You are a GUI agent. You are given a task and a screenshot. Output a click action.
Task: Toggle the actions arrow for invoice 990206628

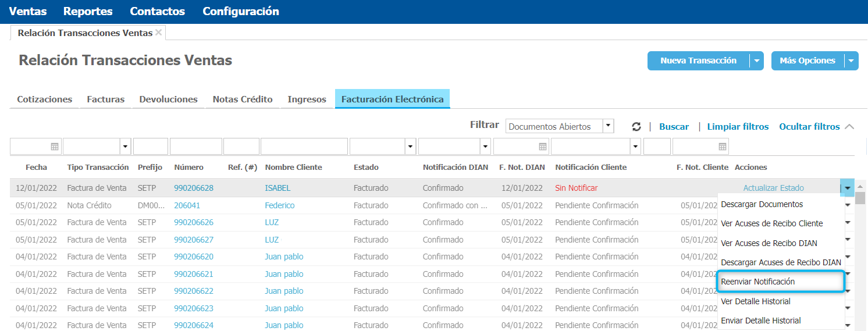tap(848, 188)
